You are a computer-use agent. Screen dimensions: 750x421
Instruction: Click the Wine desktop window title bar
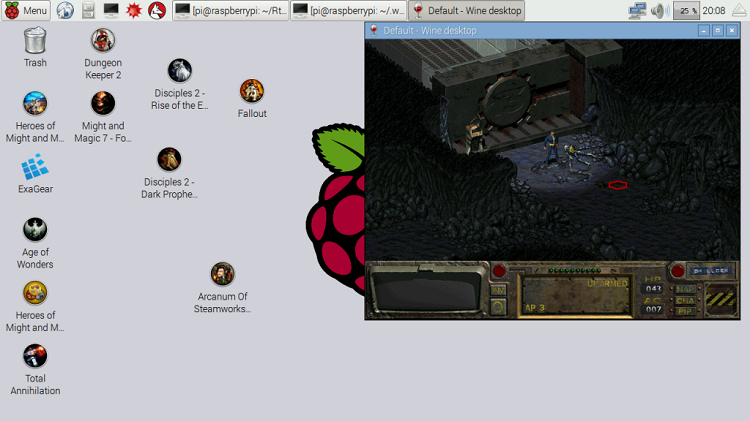552,31
